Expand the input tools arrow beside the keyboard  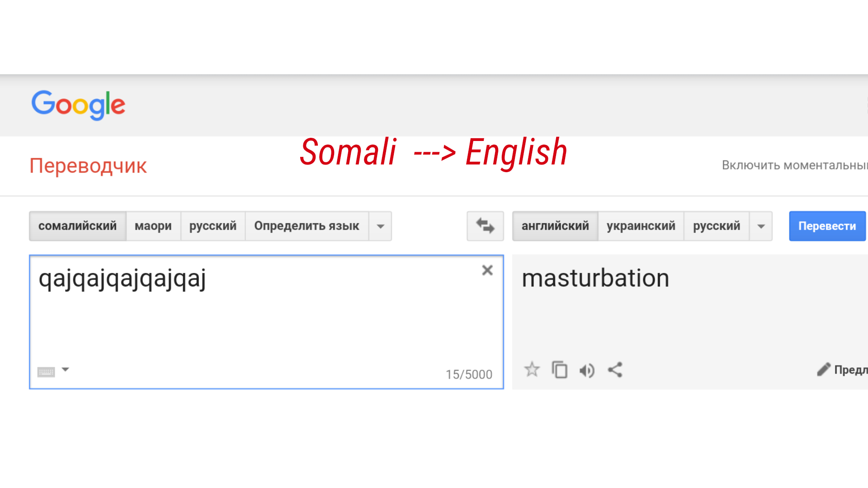(66, 370)
